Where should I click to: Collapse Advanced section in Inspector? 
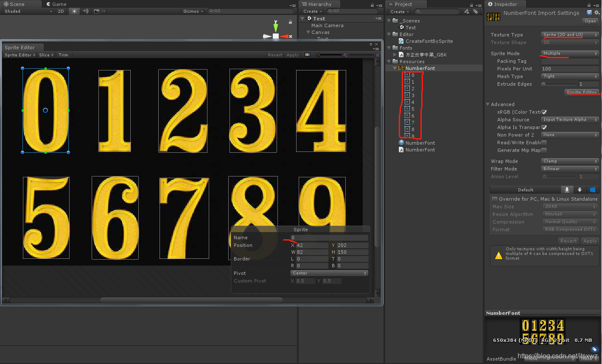(x=487, y=104)
